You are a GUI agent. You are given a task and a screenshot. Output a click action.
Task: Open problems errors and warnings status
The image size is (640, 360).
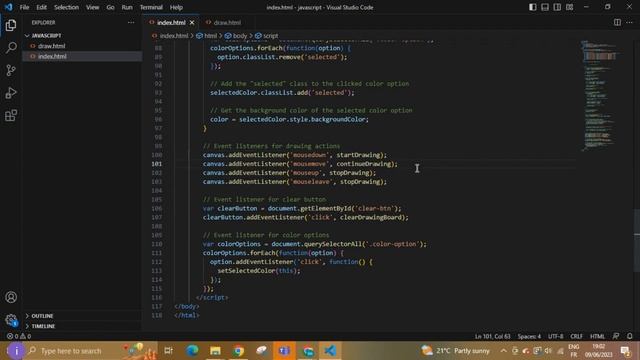pos(19,336)
